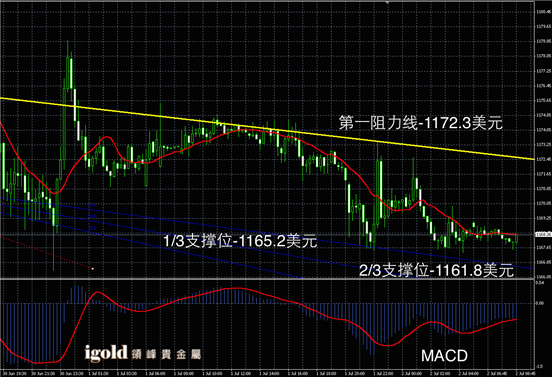
Task: Click the blue Fibonacci level labels near 1 Jul 01:00
Action: [x=92, y=216]
